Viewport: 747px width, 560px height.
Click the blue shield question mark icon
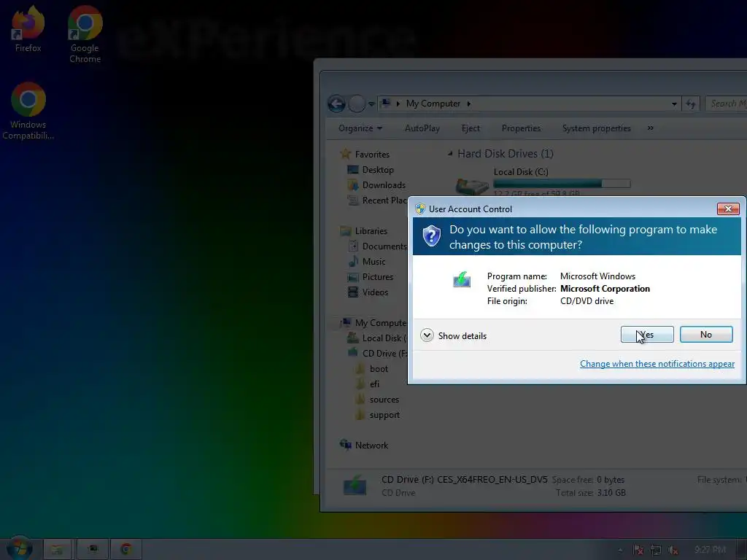(432, 236)
